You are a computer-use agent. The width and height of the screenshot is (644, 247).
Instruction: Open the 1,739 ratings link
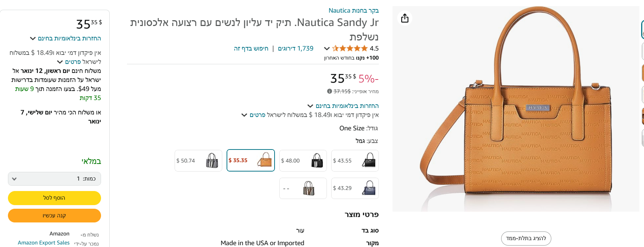(295, 48)
